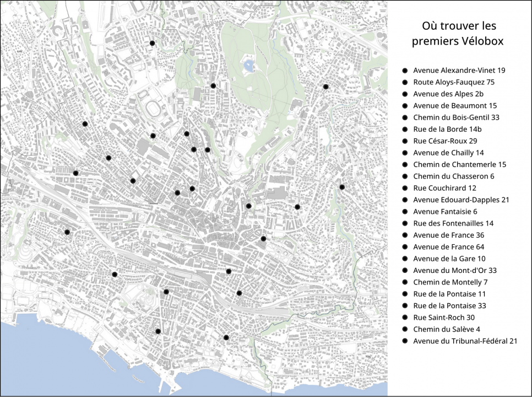Click the 'Où trouver les premiers Vélobox' title

point(459,34)
